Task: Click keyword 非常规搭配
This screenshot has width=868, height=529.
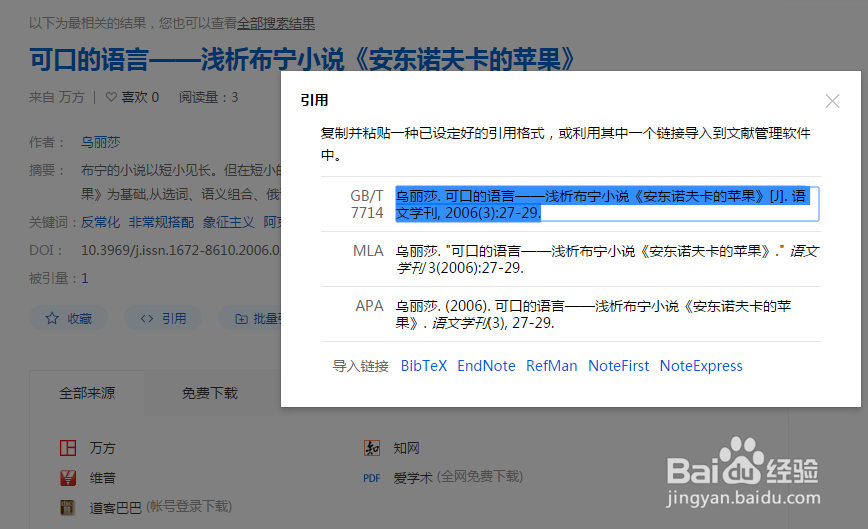Action: 161,222
